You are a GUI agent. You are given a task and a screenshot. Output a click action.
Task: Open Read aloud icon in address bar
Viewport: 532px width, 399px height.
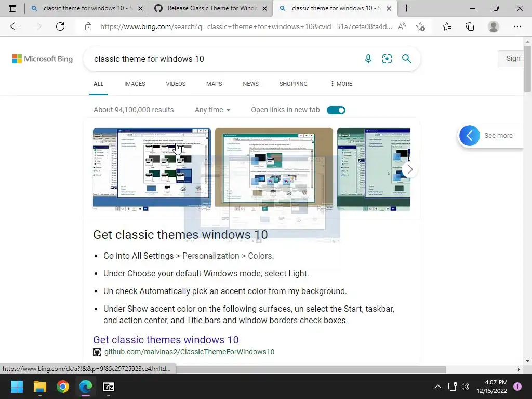pos(402,26)
